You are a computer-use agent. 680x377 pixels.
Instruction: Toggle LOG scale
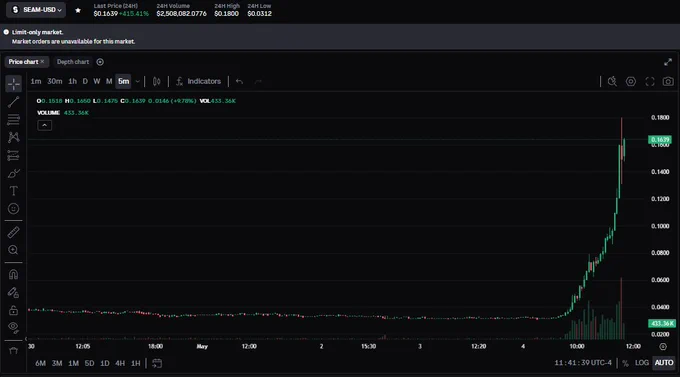642,363
